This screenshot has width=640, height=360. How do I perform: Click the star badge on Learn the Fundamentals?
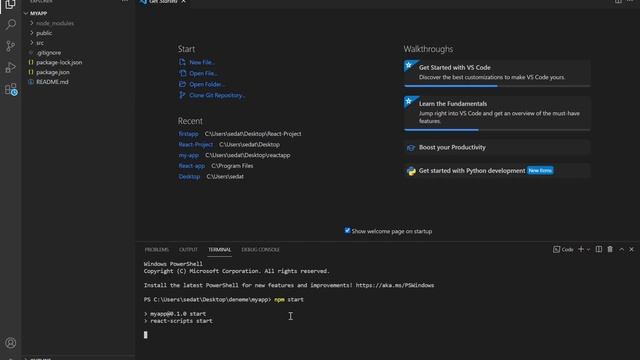point(409,101)
